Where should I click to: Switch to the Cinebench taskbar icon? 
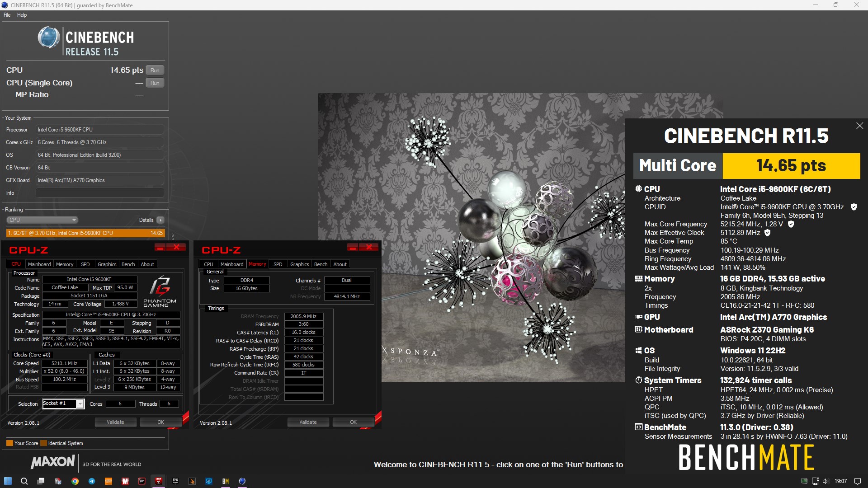(x=242, y=481)
